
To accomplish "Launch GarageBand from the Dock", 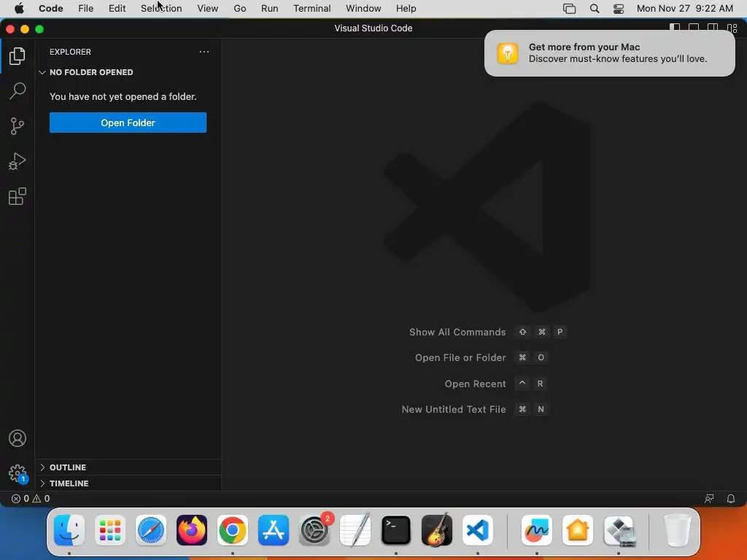I will pos(437,530).
